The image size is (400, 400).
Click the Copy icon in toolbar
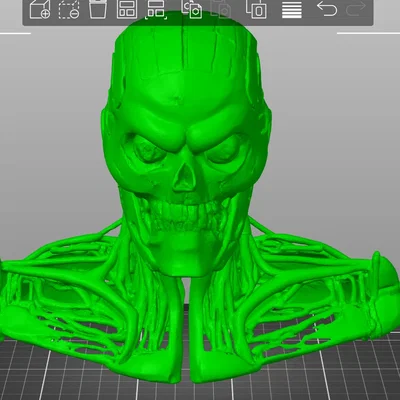pyautogui.click(x=192, y=9)
